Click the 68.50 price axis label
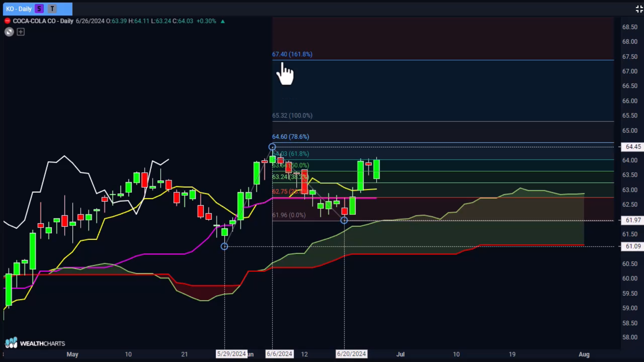644x362 pixels. (x=630, y=27)
